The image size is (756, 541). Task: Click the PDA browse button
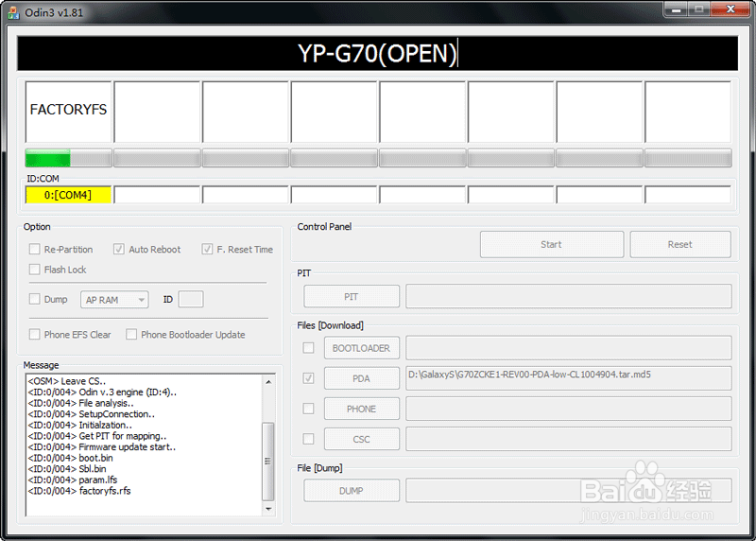(362, 378)
